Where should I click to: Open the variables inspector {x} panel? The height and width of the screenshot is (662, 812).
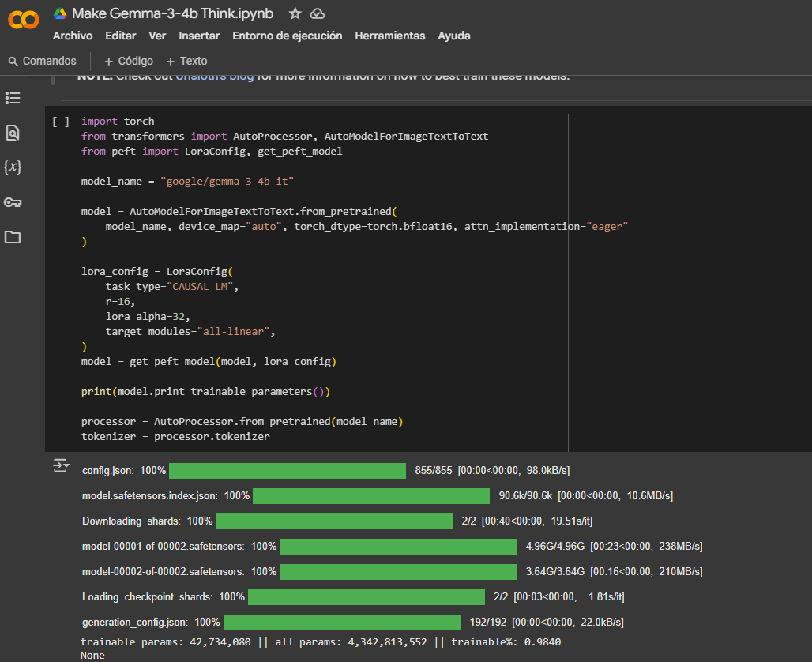point(12,167)
